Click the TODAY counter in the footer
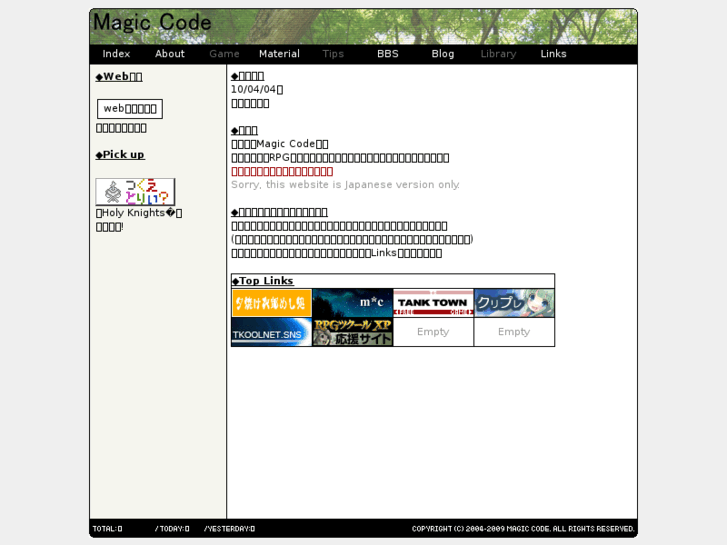Image resolution: width=727 pixels, height=545 pixels. (172, 529)
